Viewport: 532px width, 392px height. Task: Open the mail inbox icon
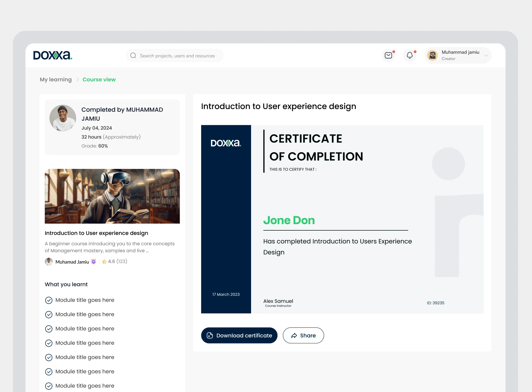pyautogui.click(x=388, y=55)
